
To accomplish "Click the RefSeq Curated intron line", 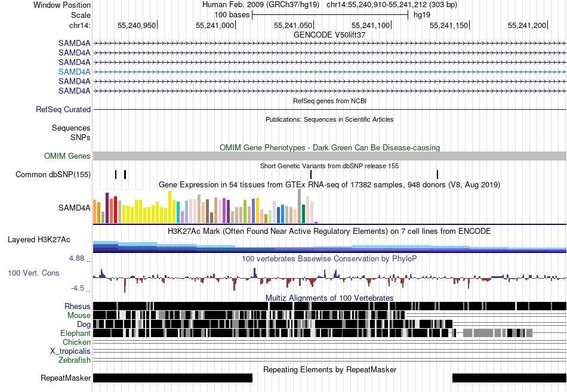I will click(x=329, y=109).
